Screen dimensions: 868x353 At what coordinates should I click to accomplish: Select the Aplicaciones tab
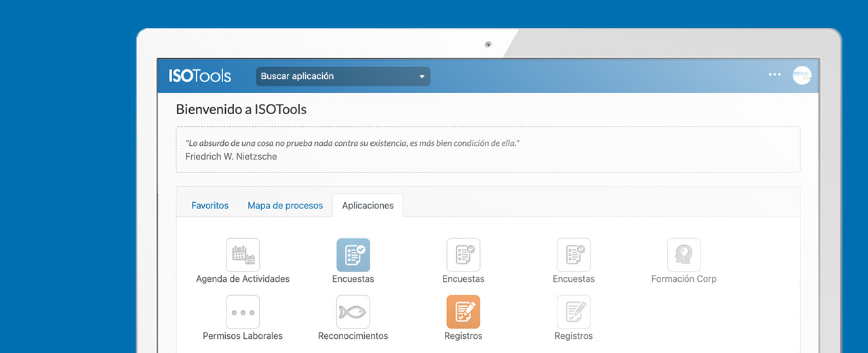click(368, 206)
